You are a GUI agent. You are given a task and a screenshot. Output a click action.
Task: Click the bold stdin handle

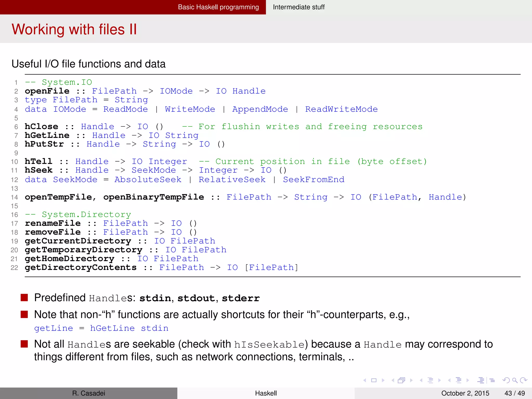155,298
